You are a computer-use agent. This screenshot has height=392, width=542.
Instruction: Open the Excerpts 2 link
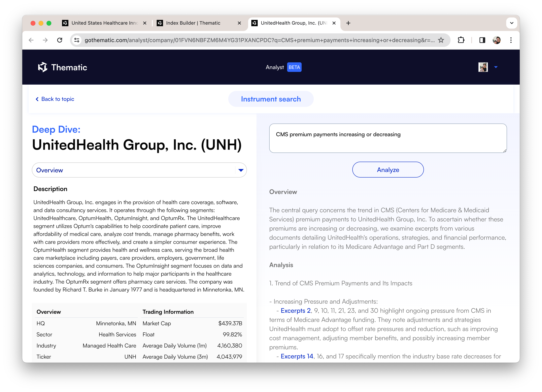(295, 311)
